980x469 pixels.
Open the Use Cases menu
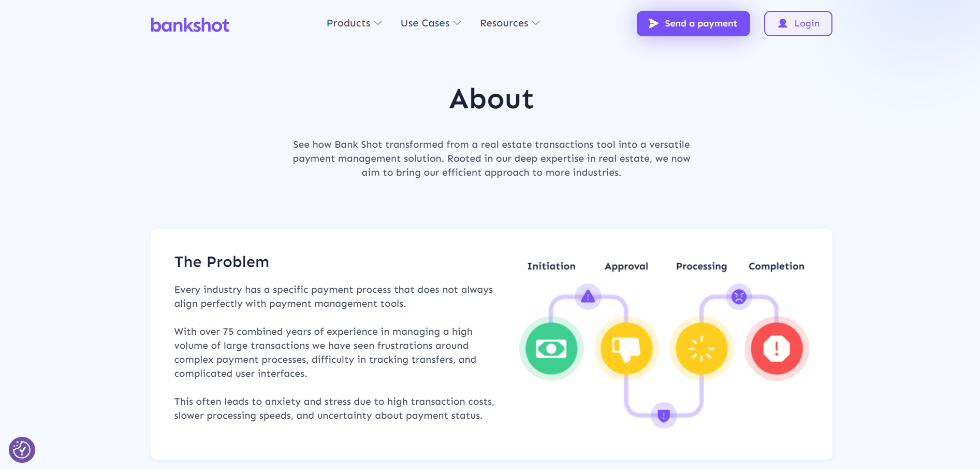coord(425,23)
